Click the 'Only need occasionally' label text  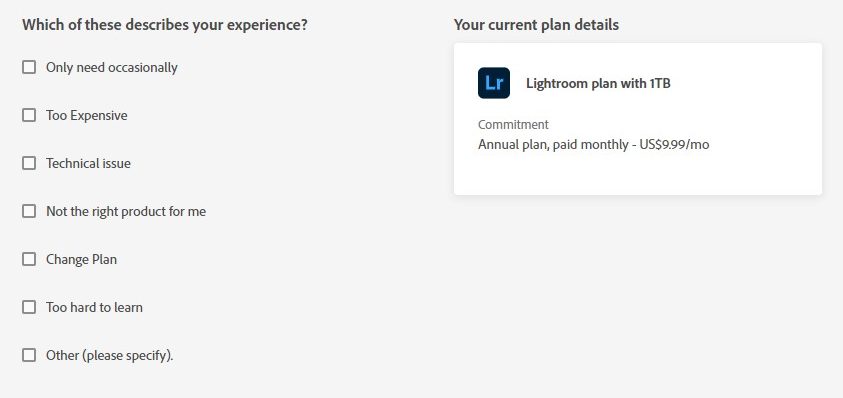click(x=112, y=68)
